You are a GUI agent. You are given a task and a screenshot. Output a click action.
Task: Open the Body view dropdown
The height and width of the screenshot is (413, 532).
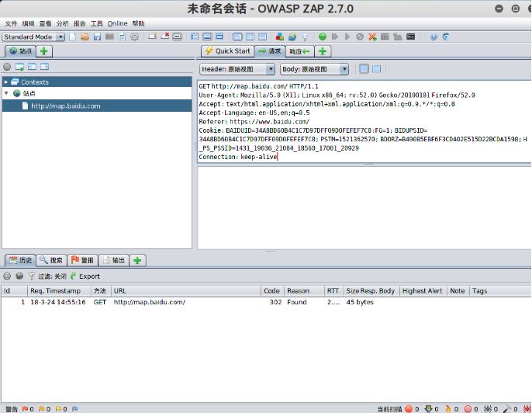click(x=315, y=69)
